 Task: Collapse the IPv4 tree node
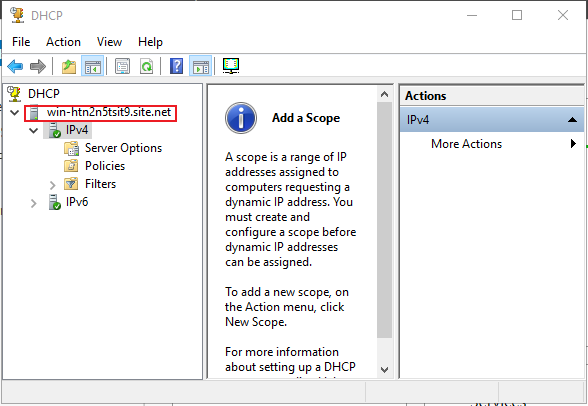click(x=34, y=130)
